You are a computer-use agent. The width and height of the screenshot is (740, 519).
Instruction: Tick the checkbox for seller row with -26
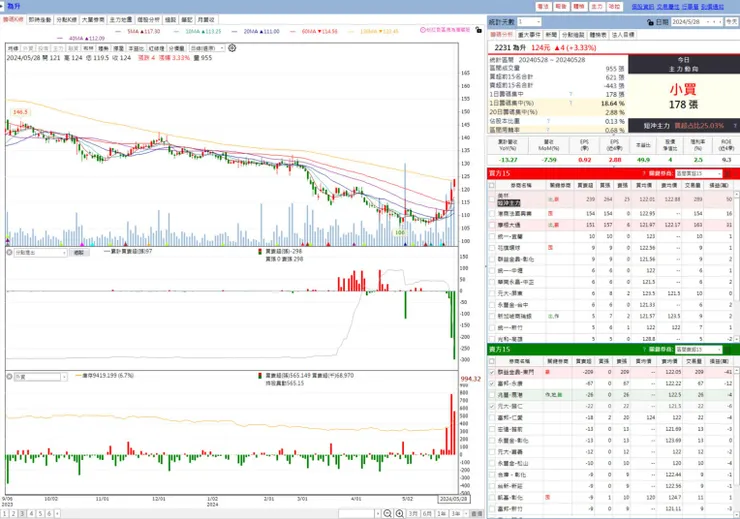(492, 395)
